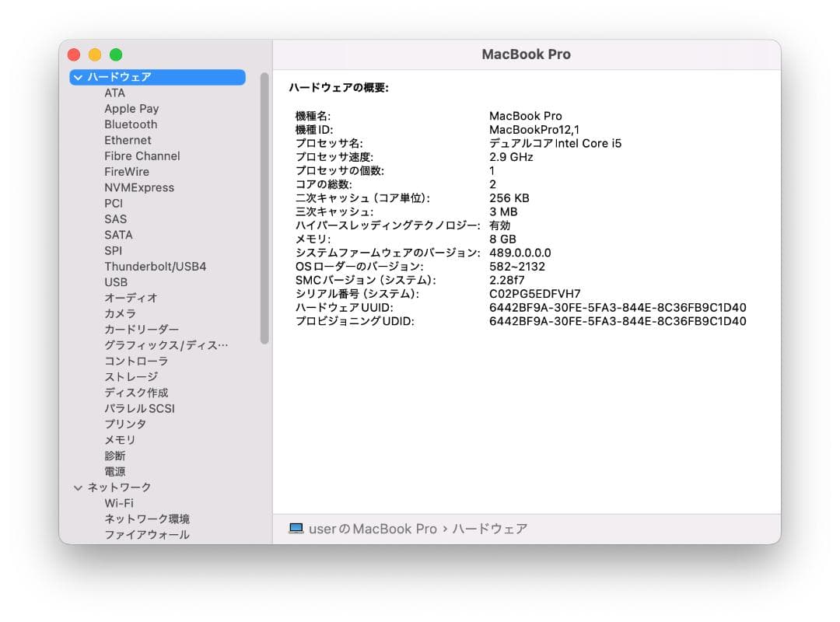Image resolution: width=840 pixels, height=622 pixels.
Task: Click the プロビジョニングUDID value
Action: click(x=618, y=321)
